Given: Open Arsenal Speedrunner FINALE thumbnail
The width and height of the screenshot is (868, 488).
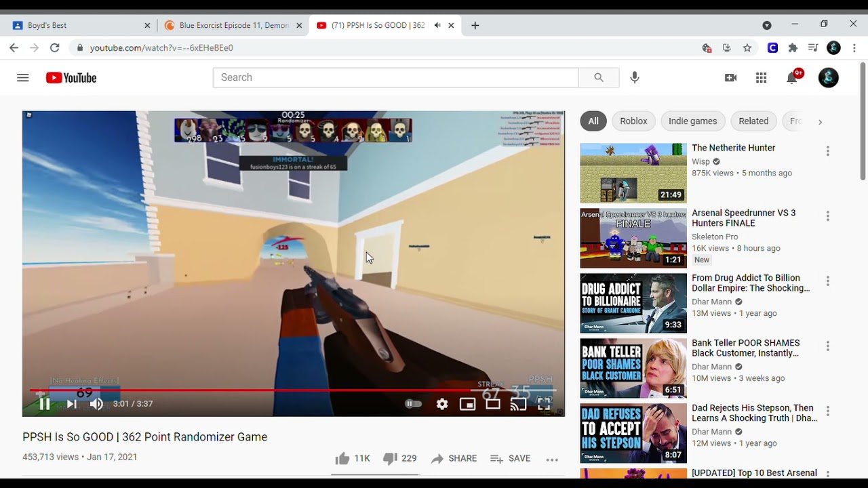Looking at the screenshot, I should pyautogui.click(x=633, y=239).
